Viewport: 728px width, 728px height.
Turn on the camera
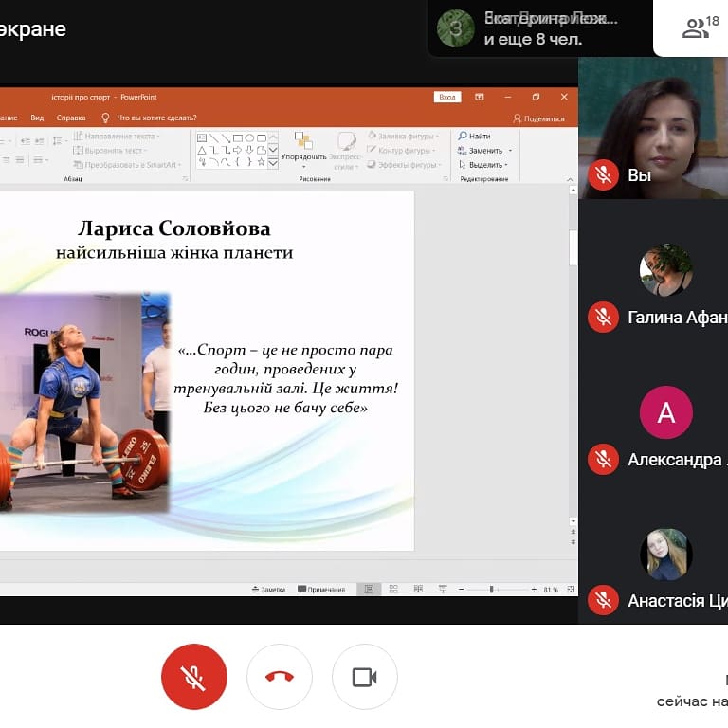coord(364,677)
